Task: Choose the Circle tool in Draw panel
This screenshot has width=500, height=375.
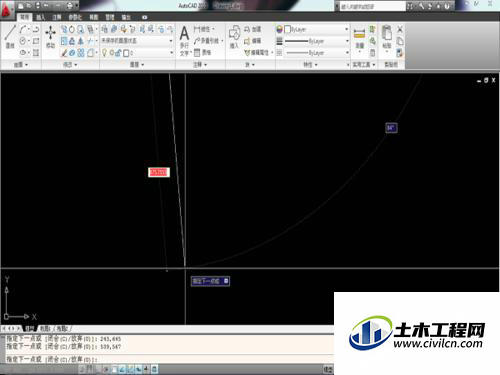Action: 23,41
